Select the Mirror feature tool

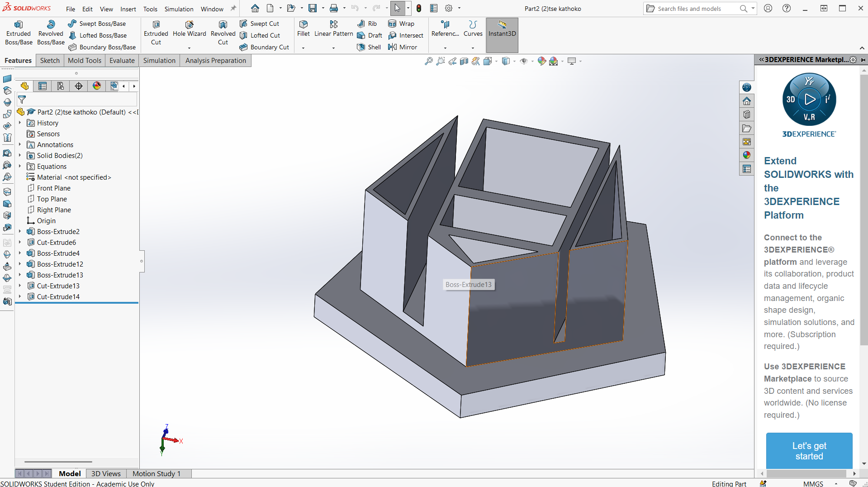pos(403,47)
